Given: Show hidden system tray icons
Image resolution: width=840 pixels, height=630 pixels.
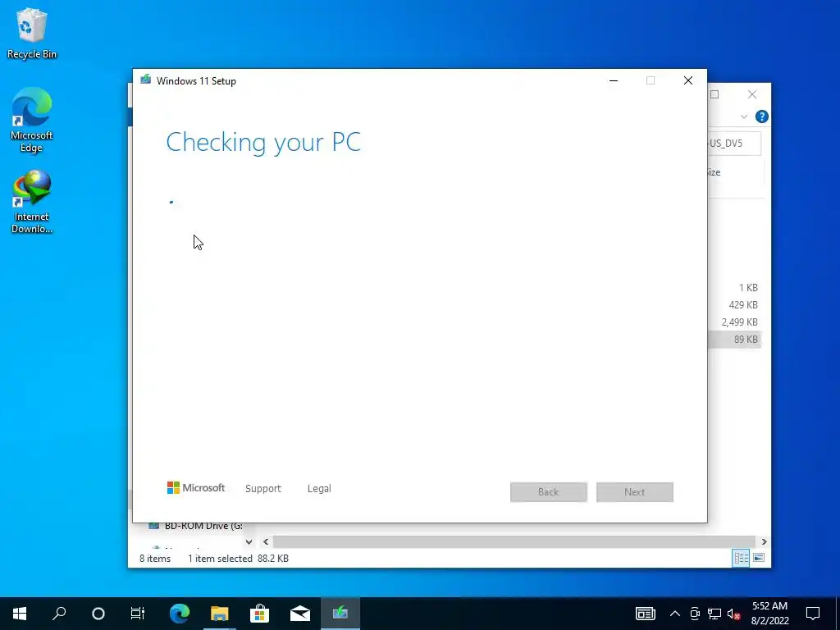Looking at the screenshot, I should (x=675, y=614).
